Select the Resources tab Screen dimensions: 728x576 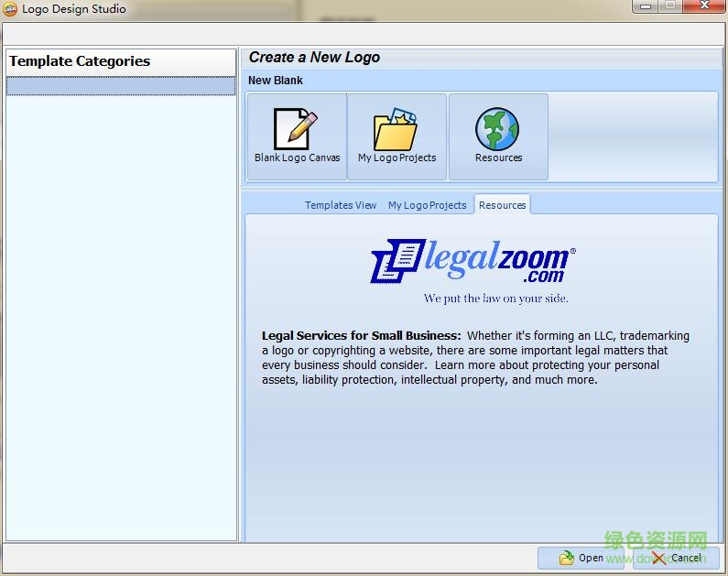pos(503,205)
